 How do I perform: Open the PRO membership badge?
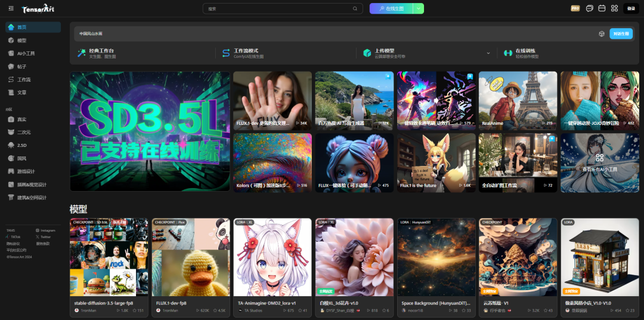coord(575,8)
